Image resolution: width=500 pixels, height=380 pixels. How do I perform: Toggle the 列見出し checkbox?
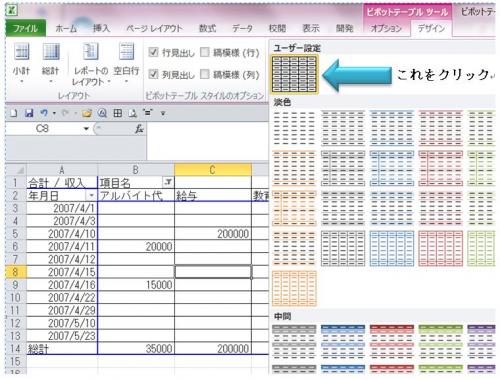153,74
